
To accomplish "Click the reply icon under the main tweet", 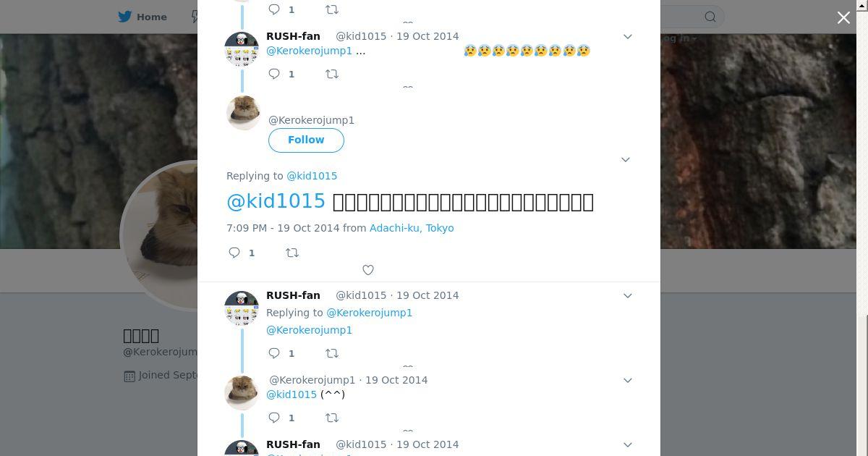I will [234, 253].
